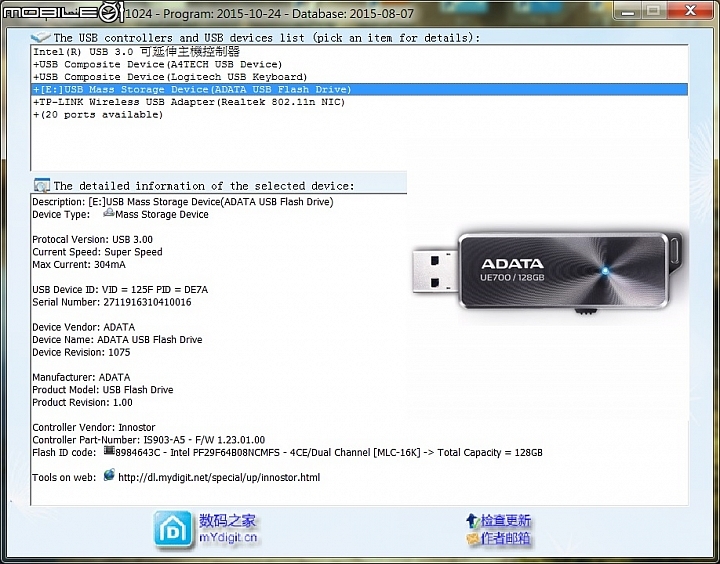Click the flash chip icon next to Flash ID code

pyautogui.click(x=109, y=451)
